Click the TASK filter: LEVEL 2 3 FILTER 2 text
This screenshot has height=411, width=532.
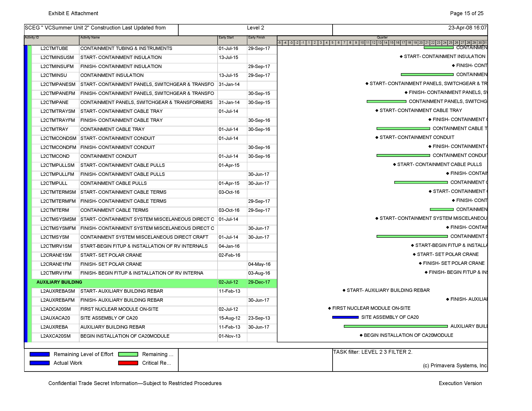click(373, 352)
